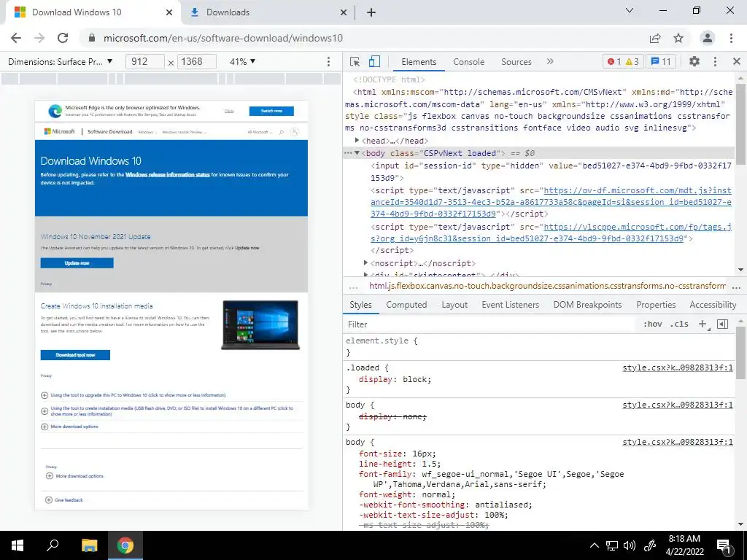Activate the inspect element picker tool

(355, 61)
